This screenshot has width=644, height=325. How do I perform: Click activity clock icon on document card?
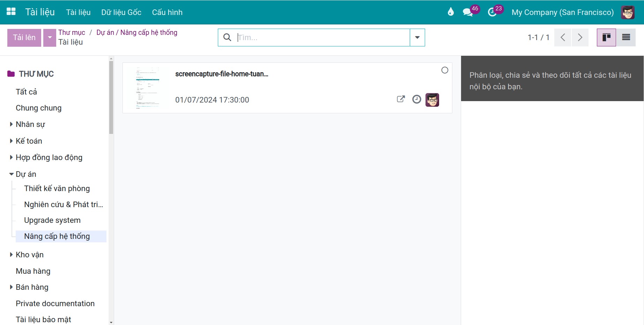[x=416, y=99]
